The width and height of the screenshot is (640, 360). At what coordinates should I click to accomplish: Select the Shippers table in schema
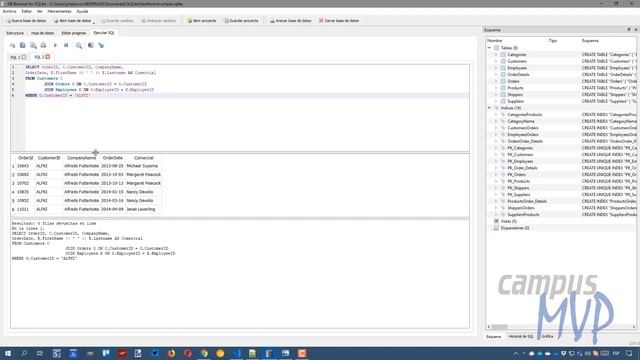[x=515, y=95]
